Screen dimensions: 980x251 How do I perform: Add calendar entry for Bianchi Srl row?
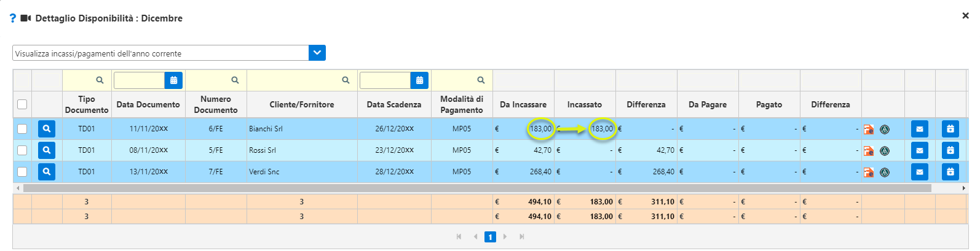click(950, 129)
